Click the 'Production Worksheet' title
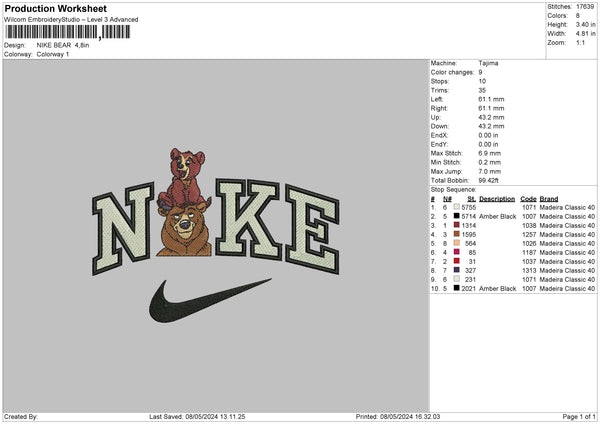The width and height of the screenshot is (600, 424). pos(55,8)
